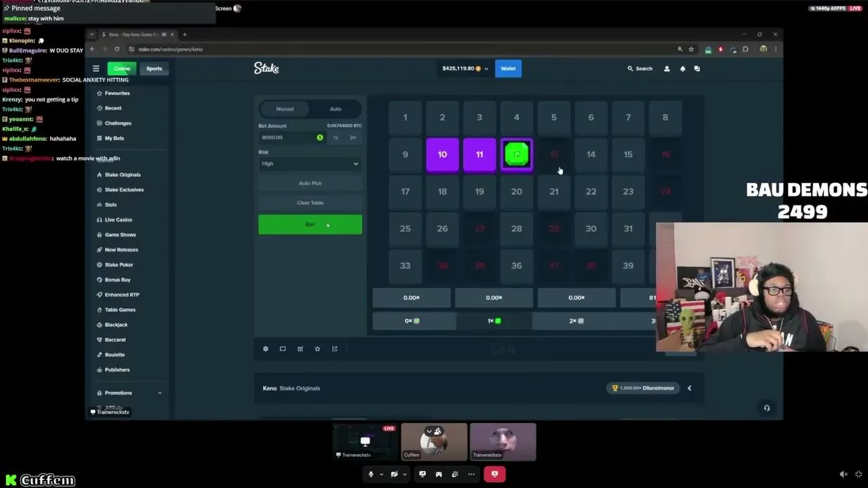The height and width of the screenshot is (488, 868).
Task: Double the bet amount with 2×
Action: click(353, 138)
